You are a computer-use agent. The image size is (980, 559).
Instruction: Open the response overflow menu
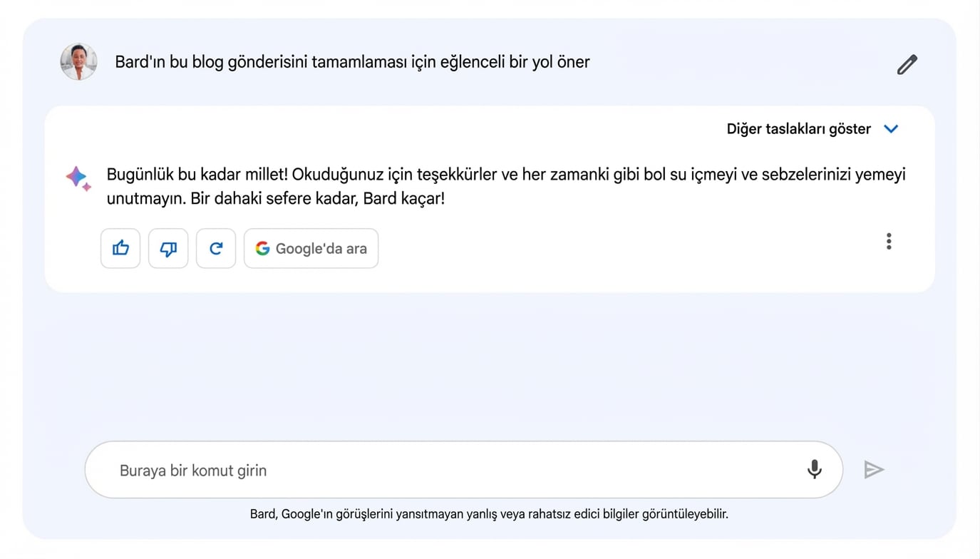tap(889, 241)
